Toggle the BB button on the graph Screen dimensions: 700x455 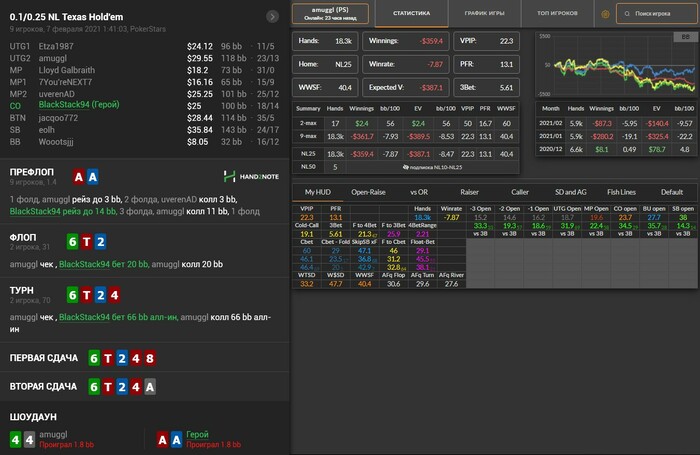pyautogui.click(x=685, y=37)
